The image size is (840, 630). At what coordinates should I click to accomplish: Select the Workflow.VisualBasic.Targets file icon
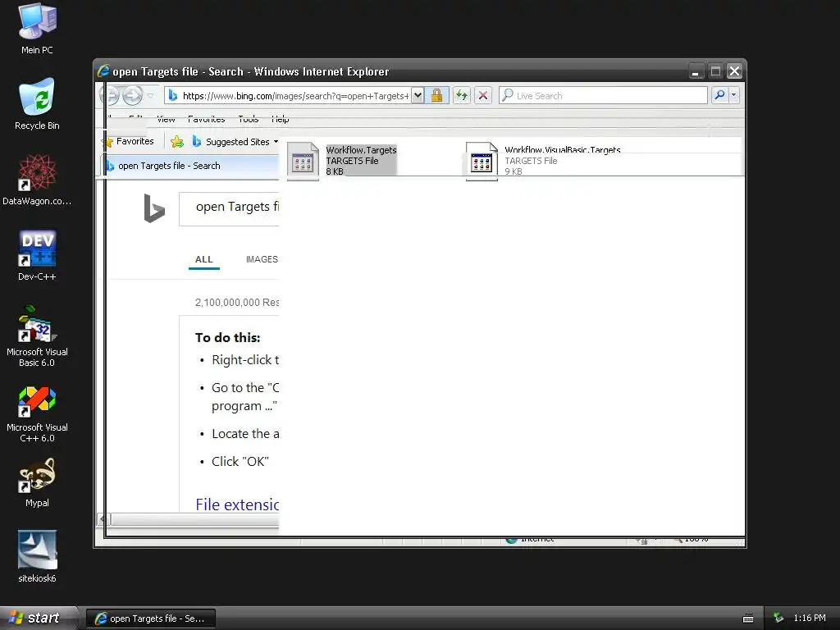[482, 161]
